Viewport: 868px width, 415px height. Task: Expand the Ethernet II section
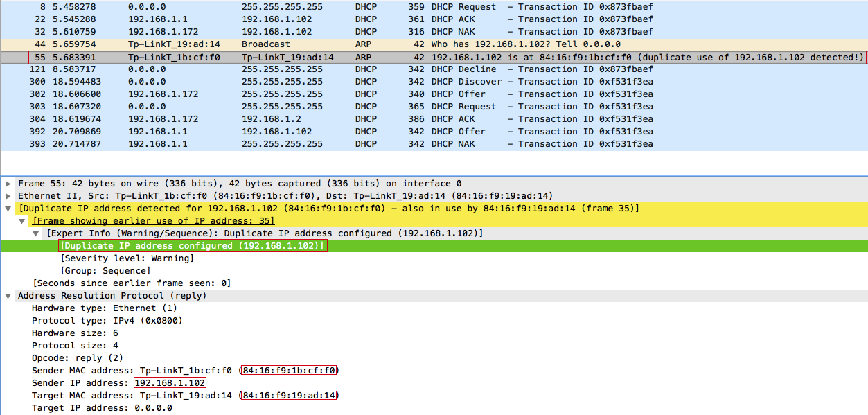tap(8, 196)
